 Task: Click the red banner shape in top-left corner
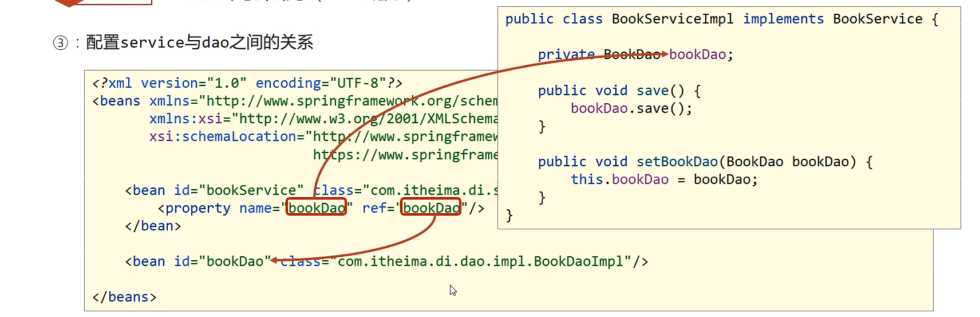(x=86, y=2)
